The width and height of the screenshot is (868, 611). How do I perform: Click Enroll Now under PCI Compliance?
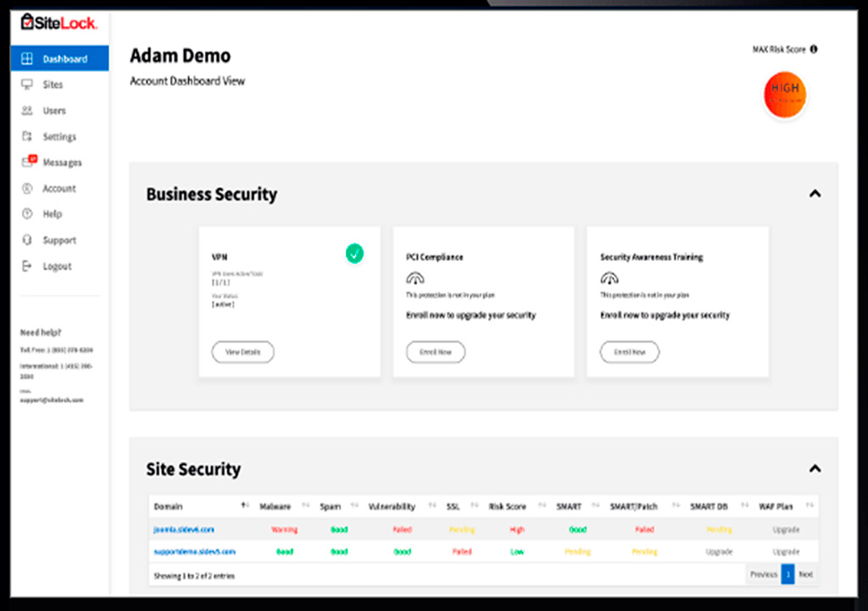click(x=436, y=352)
